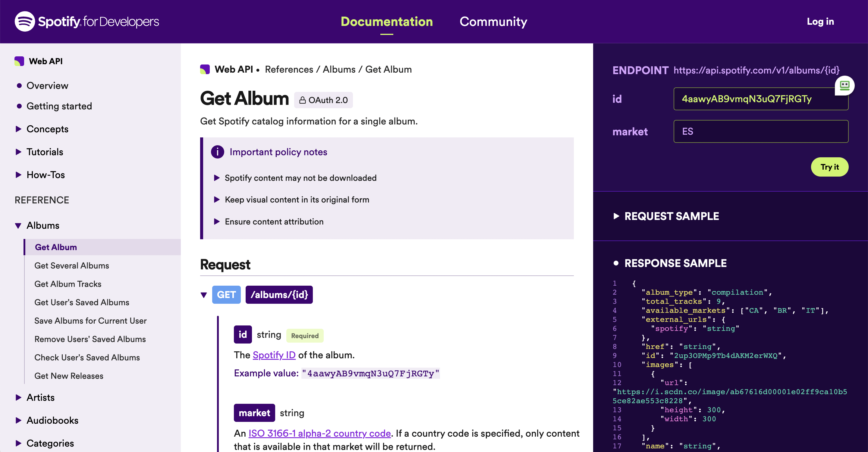Click the Log in link
This screenshot has width=868, height=452.
(x=820, y=22)
